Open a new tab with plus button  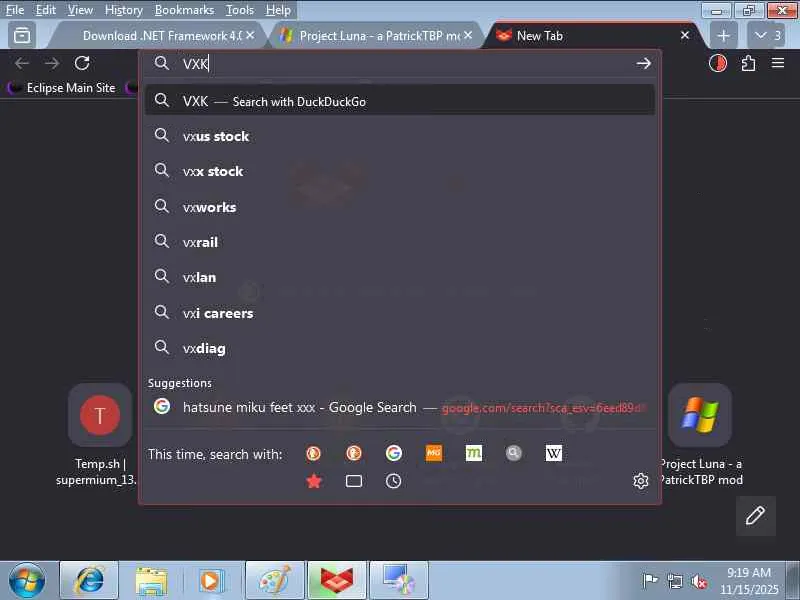[x=723, y=35]
